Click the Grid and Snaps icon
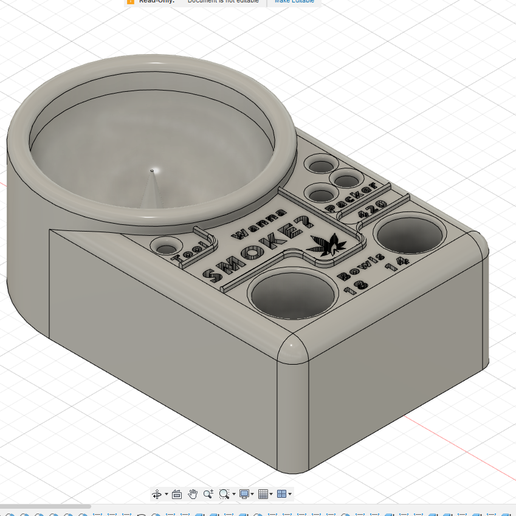516x516 pixels. (x=263, y=494)
